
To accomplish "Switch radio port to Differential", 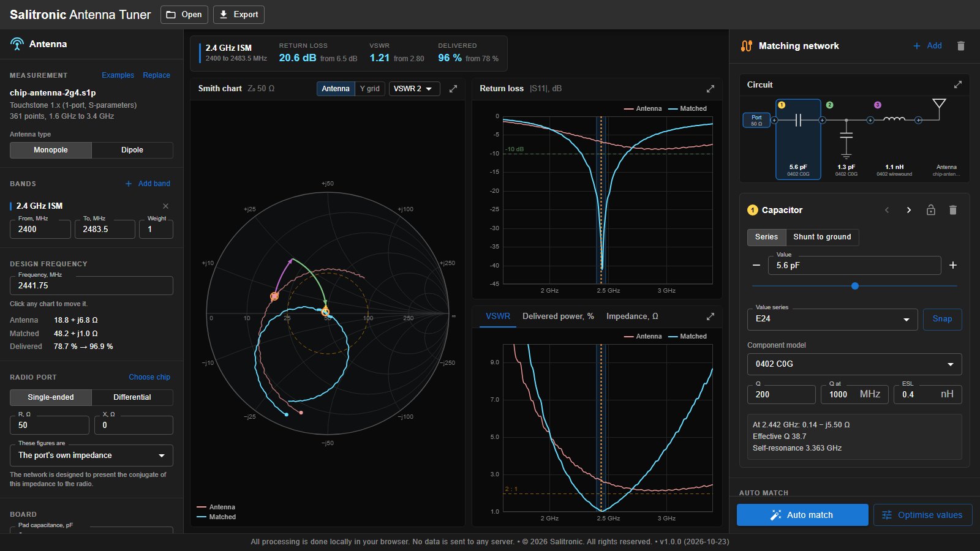I will click(132, 397).
